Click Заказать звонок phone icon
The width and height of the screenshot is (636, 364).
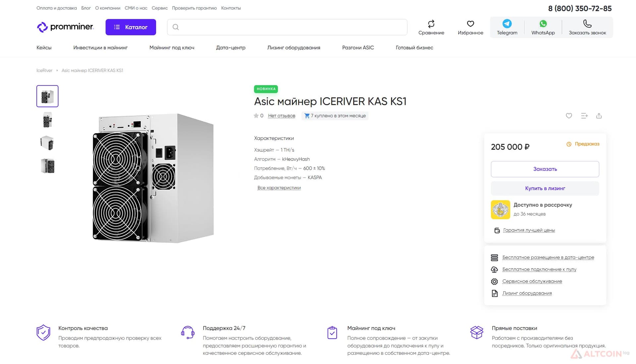pyautogui.click(x=587, y=24)
